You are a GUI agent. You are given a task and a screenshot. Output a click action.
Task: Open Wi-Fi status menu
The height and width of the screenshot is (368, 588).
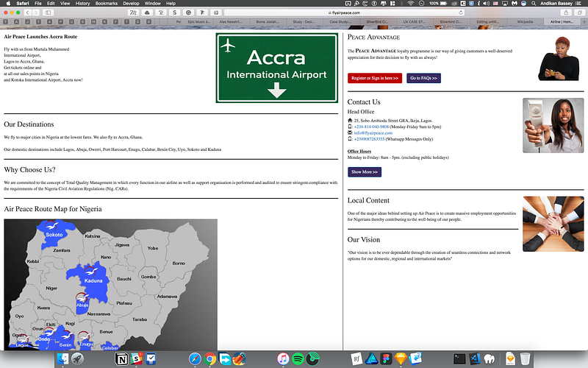[x=411, y=3]
